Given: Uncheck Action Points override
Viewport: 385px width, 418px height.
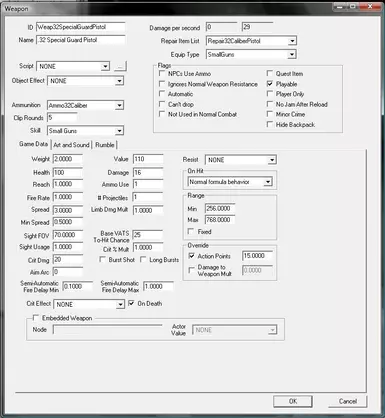Looking at the screenshot, I should click(192, 256).
